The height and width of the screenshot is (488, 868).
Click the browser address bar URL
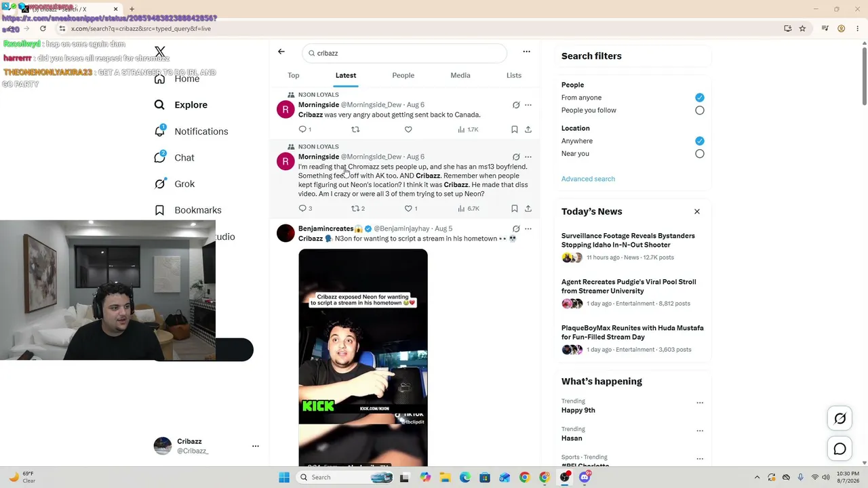tap(141, 28)
